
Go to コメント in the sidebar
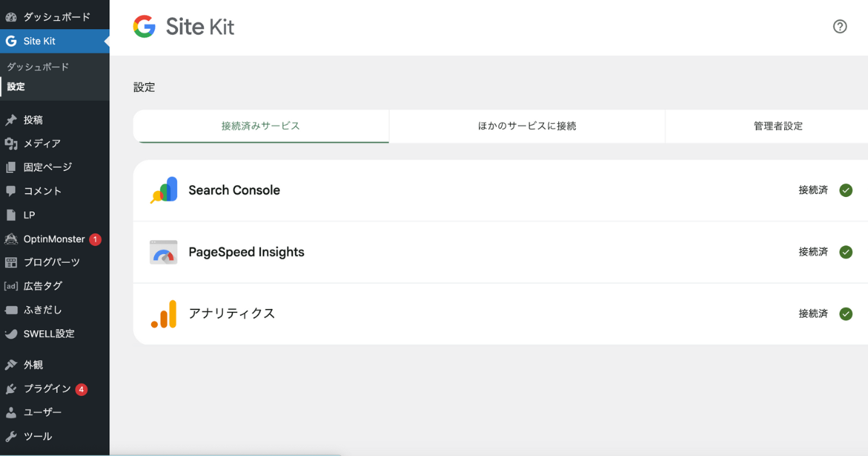pyautogui.click(x=43, y=191)
